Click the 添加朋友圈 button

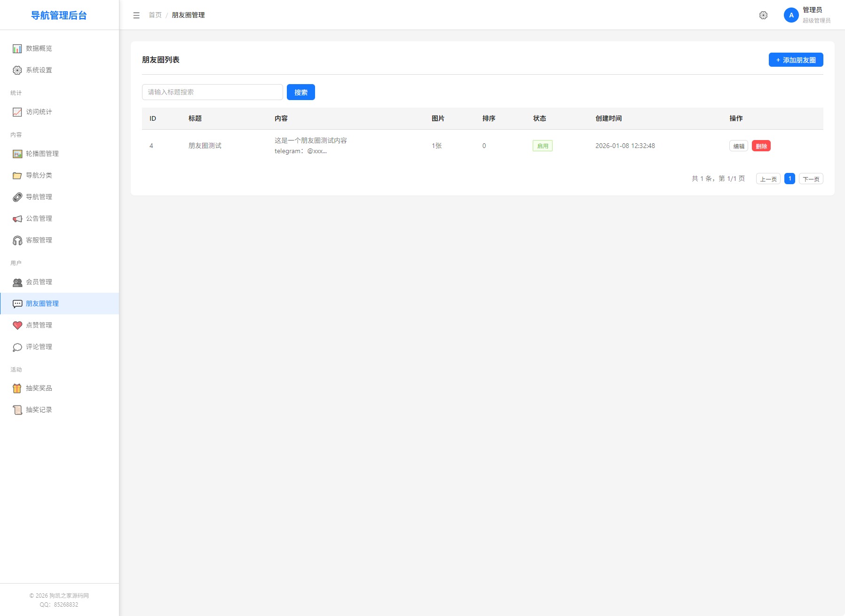[x=796, y=60]
